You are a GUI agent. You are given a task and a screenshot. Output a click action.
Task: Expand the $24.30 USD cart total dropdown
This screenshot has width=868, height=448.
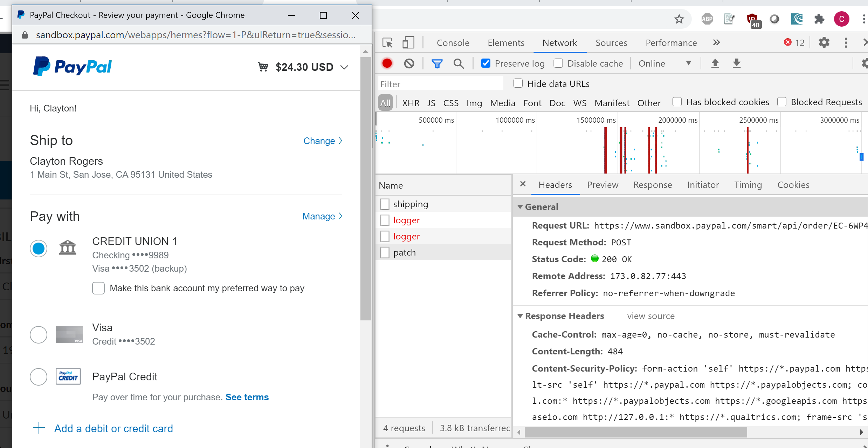click(344, 67)
